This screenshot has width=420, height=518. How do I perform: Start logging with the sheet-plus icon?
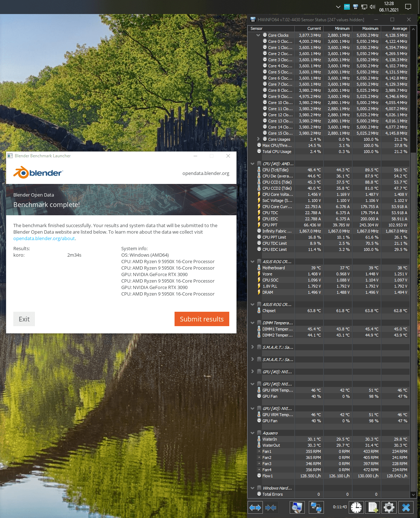coord(372,508)
